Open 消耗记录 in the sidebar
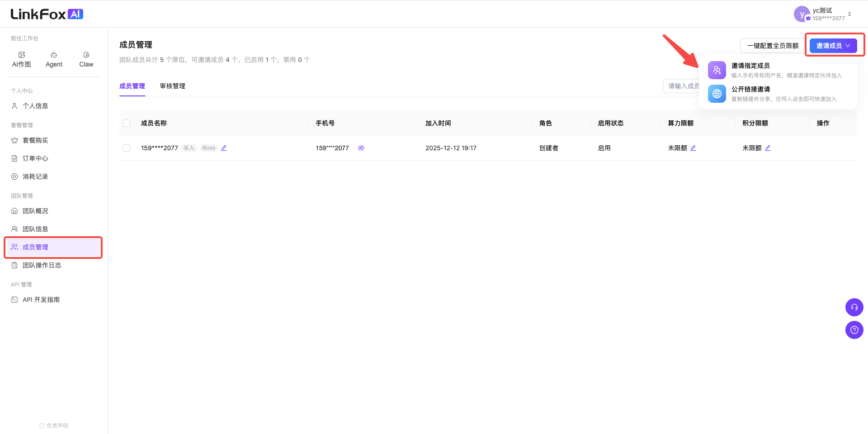Viewport: 868px width, 434px height. pos(53,176)
